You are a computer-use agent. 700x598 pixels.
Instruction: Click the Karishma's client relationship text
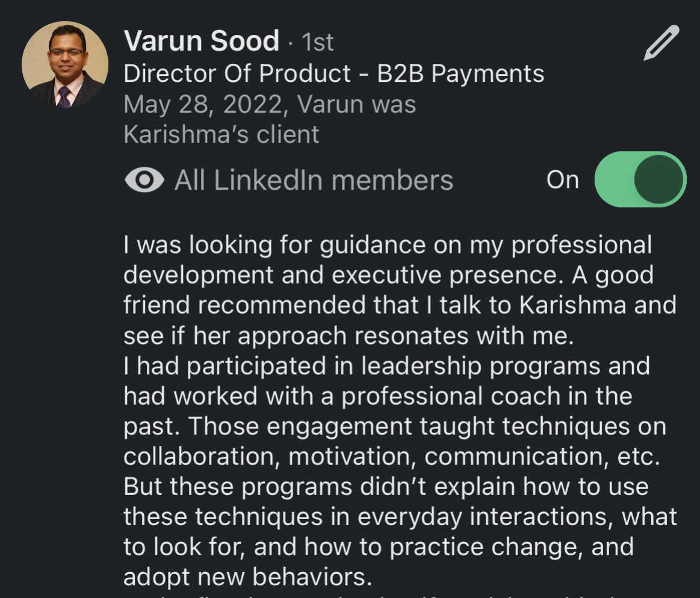221,134
